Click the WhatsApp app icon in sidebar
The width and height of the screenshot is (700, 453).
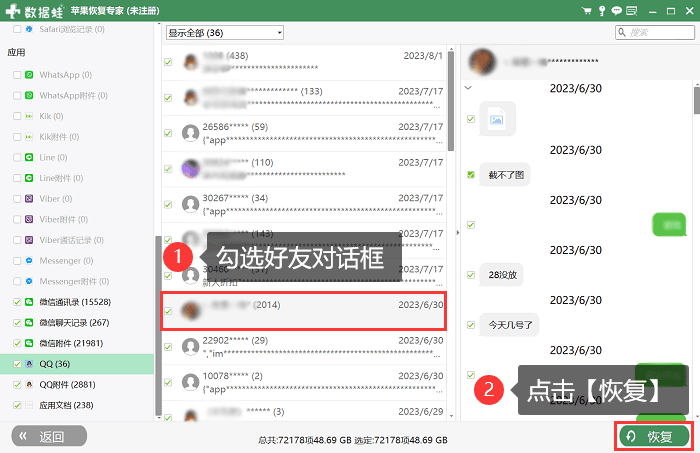point(29,75)
